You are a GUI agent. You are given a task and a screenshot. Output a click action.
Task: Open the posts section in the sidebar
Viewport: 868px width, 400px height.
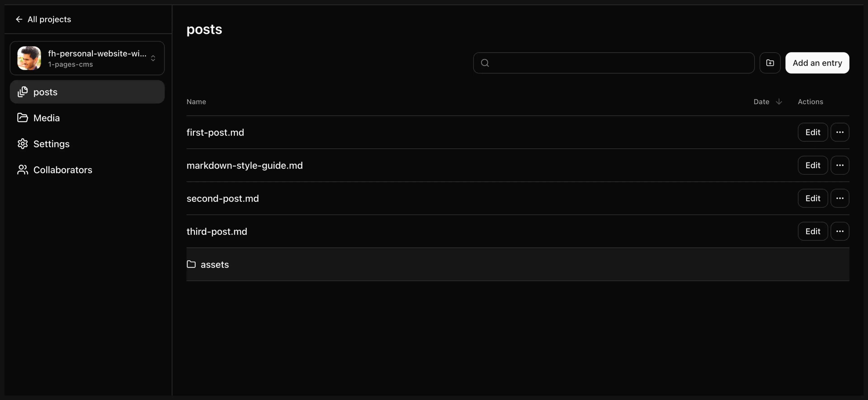click(x=45, y=92)
